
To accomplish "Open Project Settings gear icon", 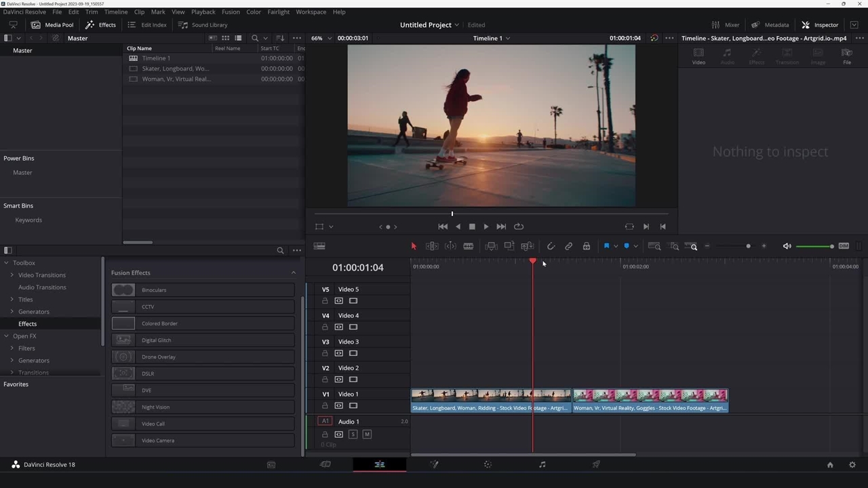I will 852,464.
